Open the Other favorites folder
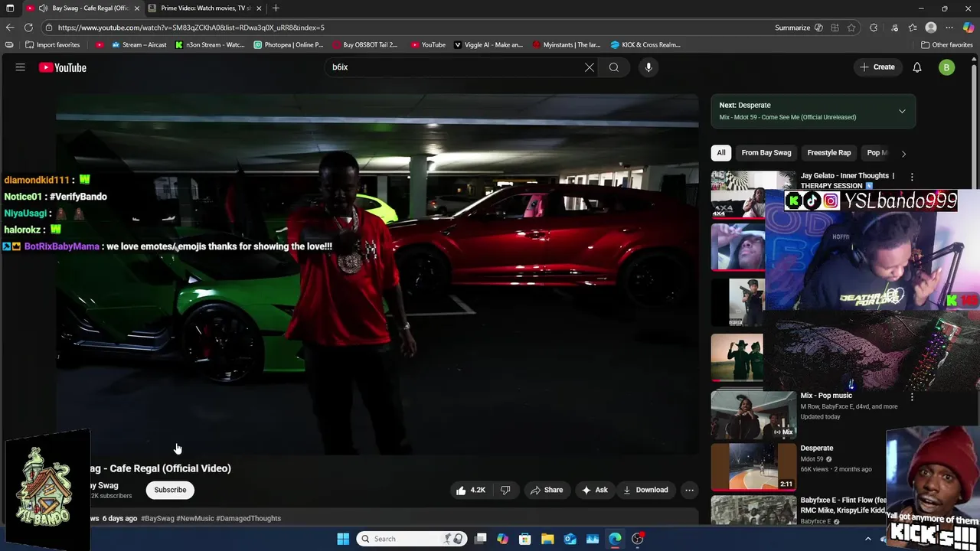 click(x=946, y=44)
